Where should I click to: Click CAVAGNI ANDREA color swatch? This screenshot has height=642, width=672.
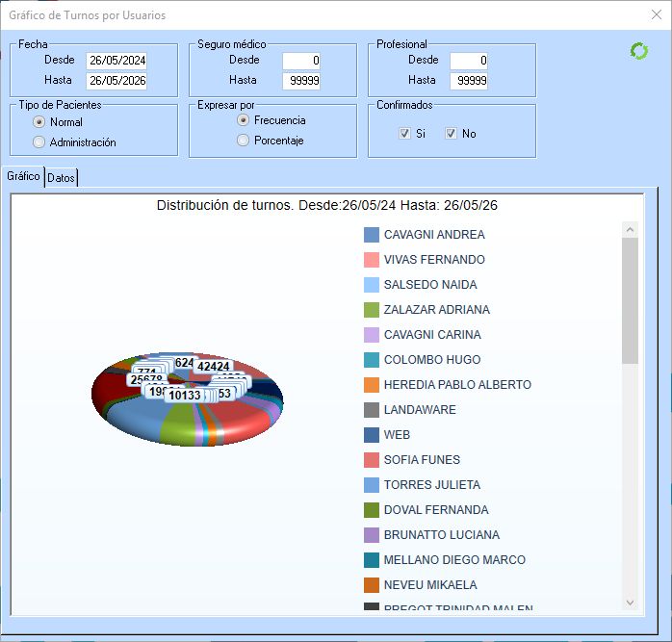[x=372, y=235]
